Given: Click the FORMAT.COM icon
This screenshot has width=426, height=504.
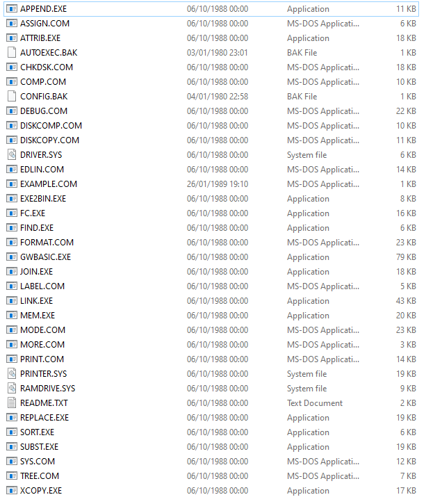Looking at the screenshot, I should [x=12, y=243].
